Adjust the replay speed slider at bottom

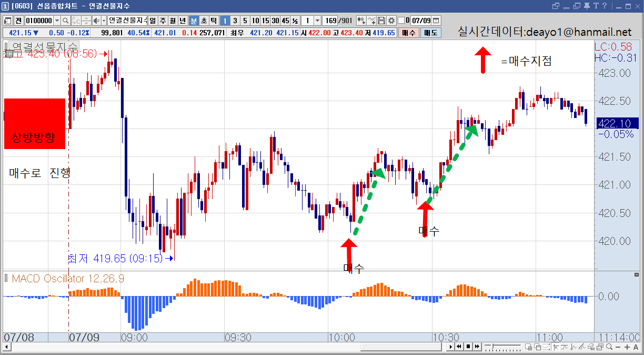(504, 347)
